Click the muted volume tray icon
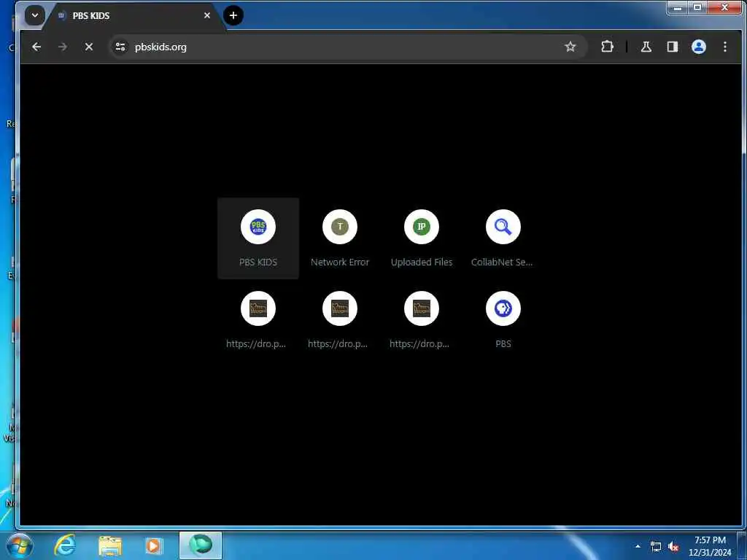The image size is (747, 560). click(x=673, y=547)
